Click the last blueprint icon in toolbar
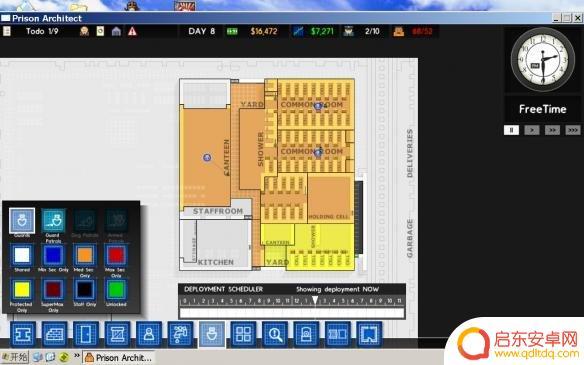This screenshot has height=365, width=584. 369,334
